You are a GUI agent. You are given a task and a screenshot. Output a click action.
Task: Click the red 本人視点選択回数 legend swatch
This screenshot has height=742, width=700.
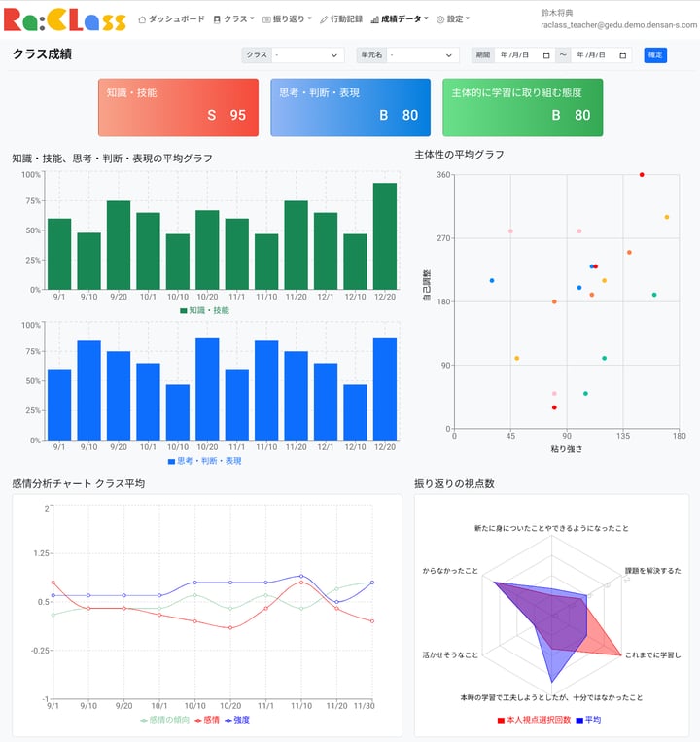click(x=501, y=720)
